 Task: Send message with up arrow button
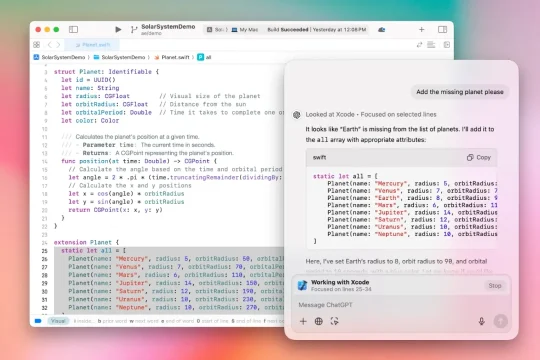pyautogui.click(x=500, y=321)
